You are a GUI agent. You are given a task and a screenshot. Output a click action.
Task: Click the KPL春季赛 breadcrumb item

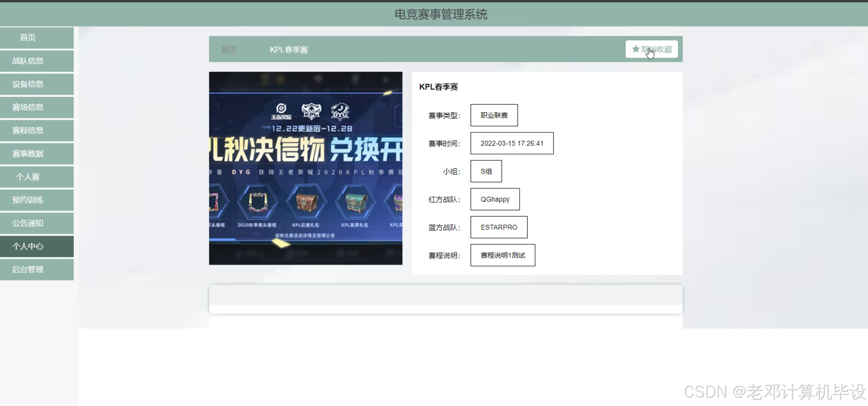tap(289, 49)
